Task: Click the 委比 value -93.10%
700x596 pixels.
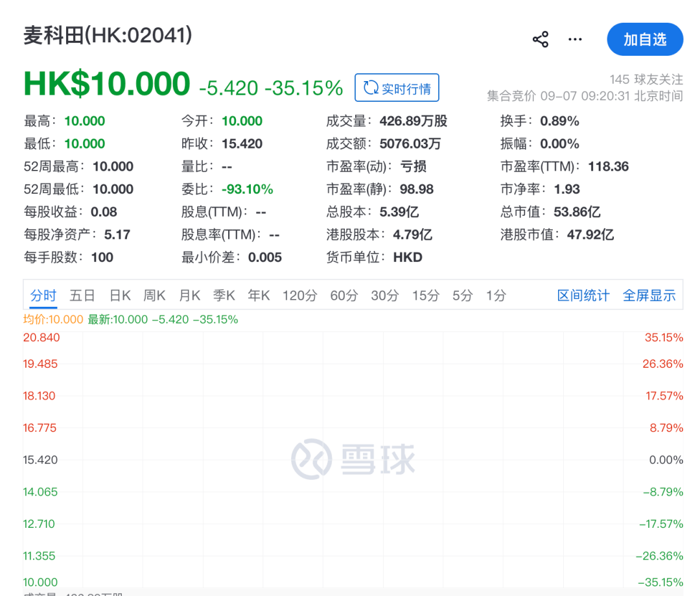Action: [248, 189]
